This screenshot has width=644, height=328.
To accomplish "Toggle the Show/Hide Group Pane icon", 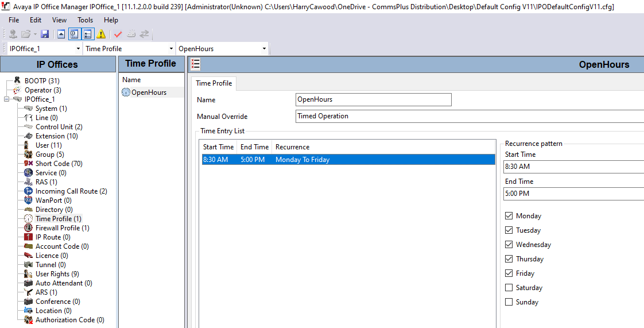I will tap(87, 34).
